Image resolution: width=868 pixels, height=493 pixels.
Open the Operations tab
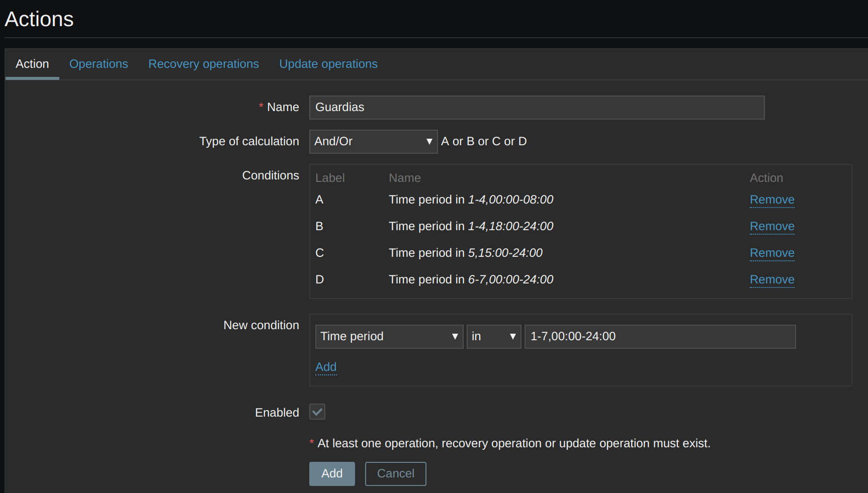click(99, 64)
